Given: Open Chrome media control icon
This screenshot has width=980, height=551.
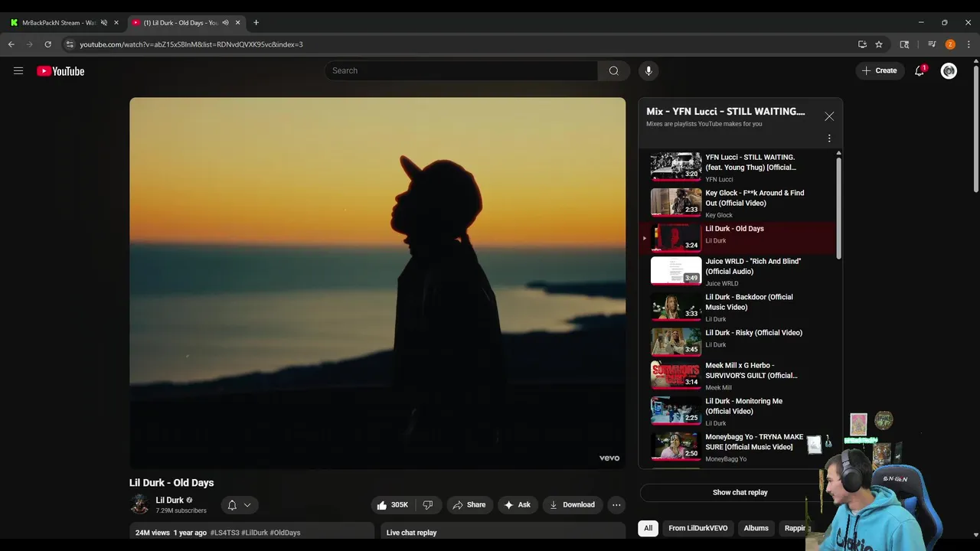Looking at the screenshot, I should pos(932,44).
